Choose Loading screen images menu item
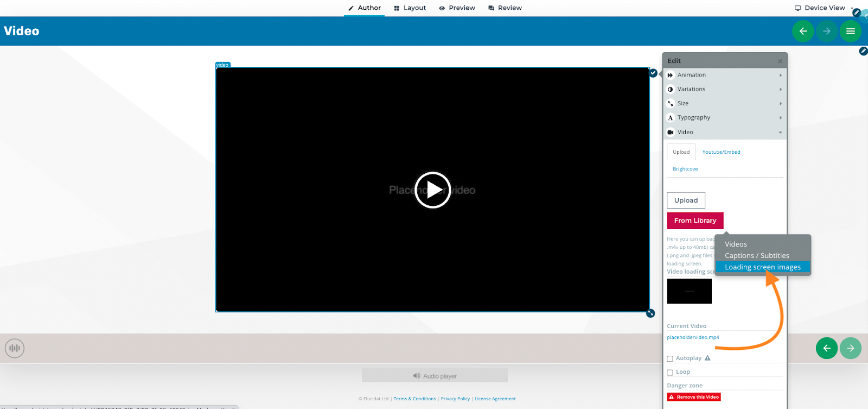The height and width of the screenshot is (409, 868). click(x=763, y=267)
